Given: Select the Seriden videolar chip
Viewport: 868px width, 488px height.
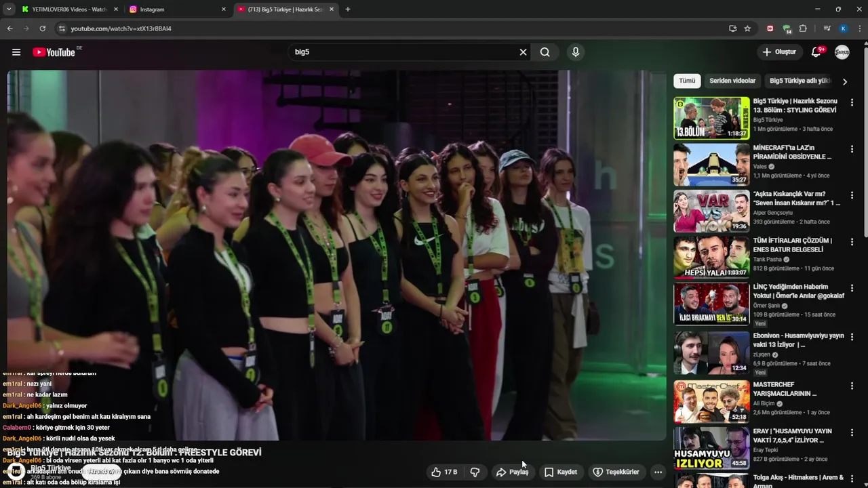Looking at the screenshot, I should click(x=732, y=81).
